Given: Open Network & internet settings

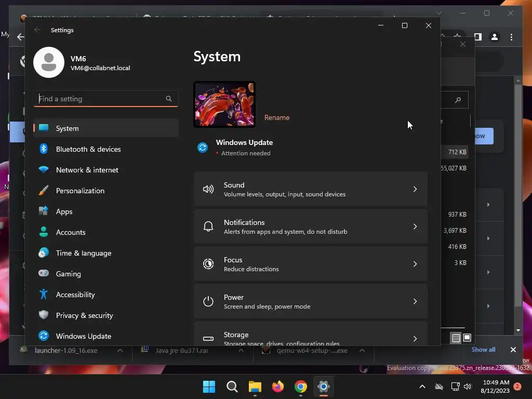Looking at the screenshot, I should (x=106, y=170).
